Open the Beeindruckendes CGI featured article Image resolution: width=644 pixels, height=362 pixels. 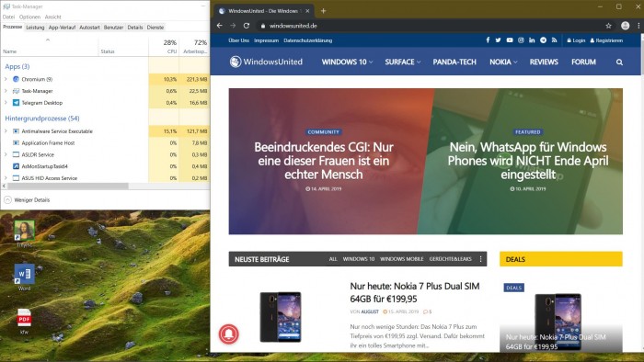coord(324,161)
